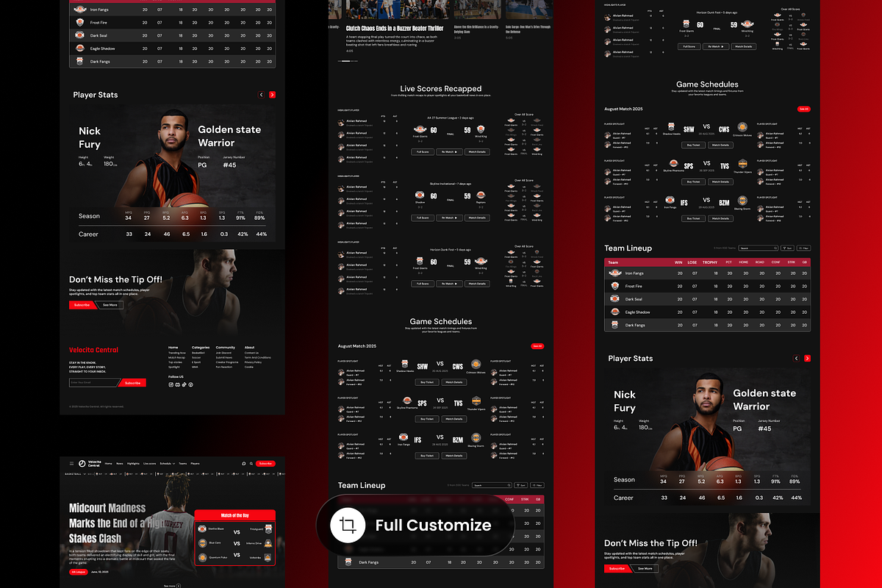Click the Enter Your Email footer field
This screenshot has width=882, height=588.
(94, 382)
